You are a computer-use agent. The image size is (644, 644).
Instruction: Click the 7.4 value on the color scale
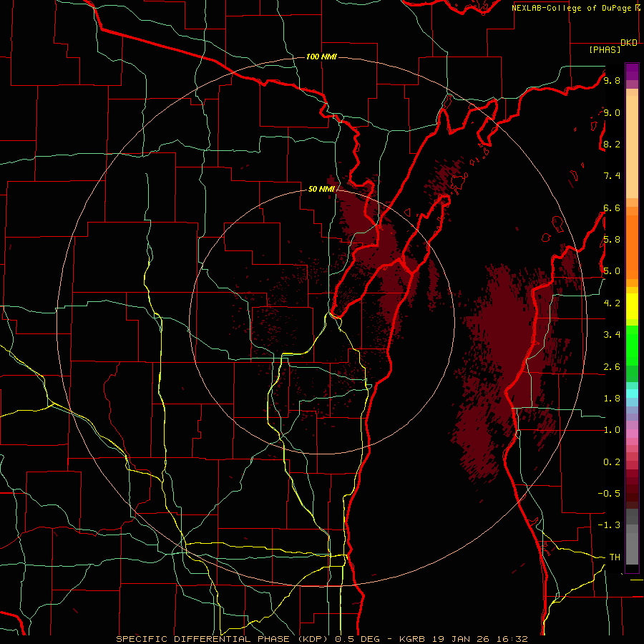click(612, 176)
